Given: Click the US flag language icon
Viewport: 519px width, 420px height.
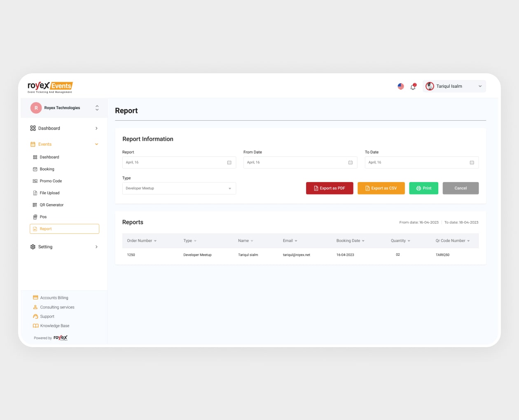Looking at the screenshot, I should [401, 86].
